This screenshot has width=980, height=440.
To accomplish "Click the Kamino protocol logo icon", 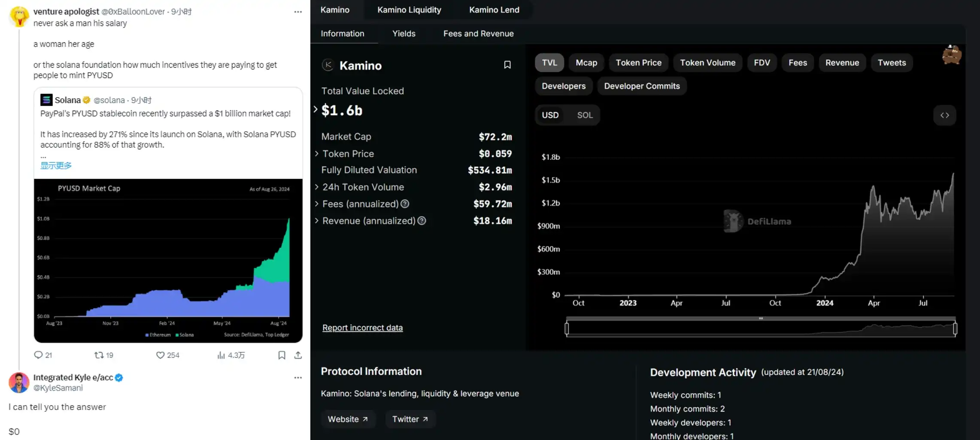I will coord(328,65).
